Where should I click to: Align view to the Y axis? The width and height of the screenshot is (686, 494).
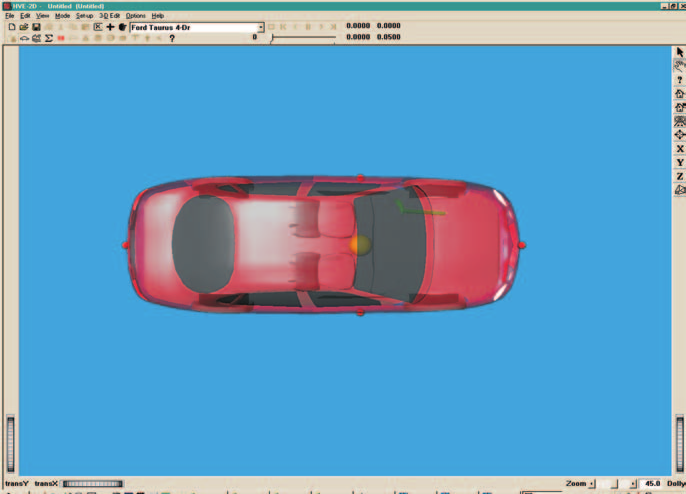(679, 162)
